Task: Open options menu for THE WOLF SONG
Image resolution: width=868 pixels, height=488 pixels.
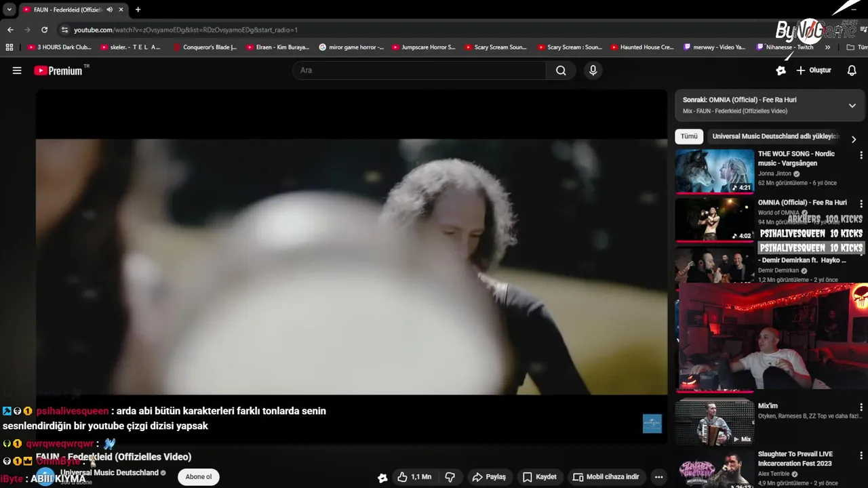Action: (861, 155)
